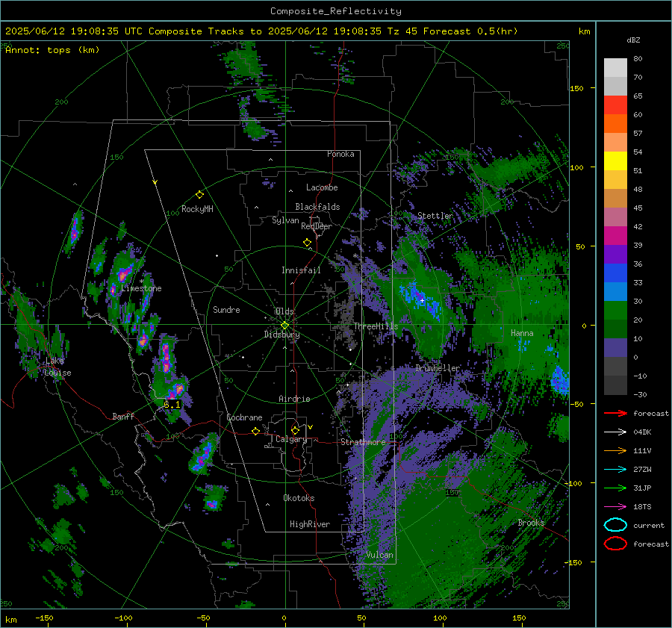Click the Blackfalds map label

pyautogui.click(x=317, y=207)
